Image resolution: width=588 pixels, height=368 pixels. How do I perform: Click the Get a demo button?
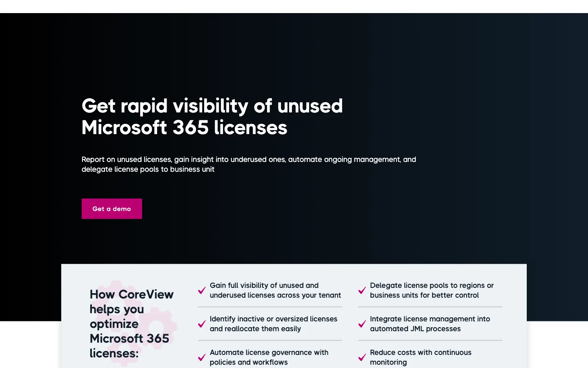112,209
